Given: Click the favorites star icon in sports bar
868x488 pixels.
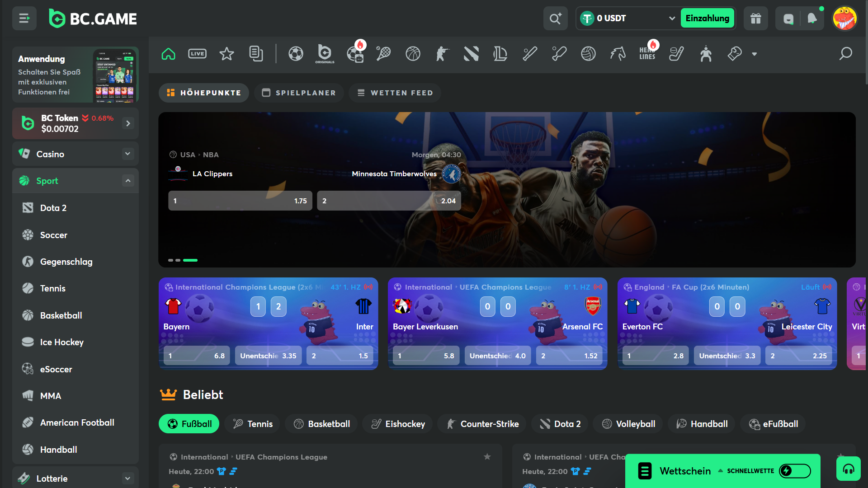Looking at the screenshot, I should [226, 53].
